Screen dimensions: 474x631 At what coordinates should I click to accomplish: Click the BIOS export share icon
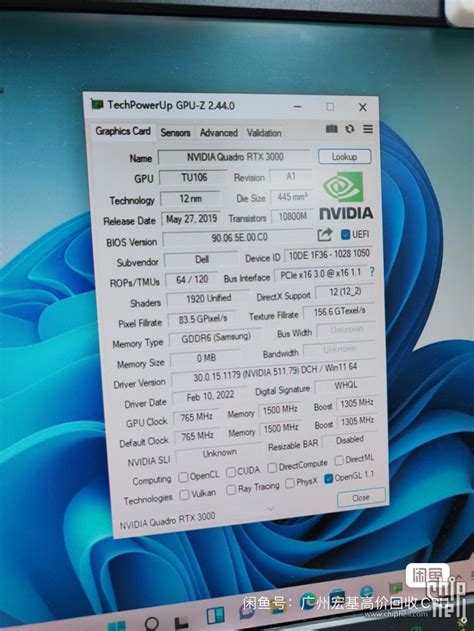[x=325, y=235]
